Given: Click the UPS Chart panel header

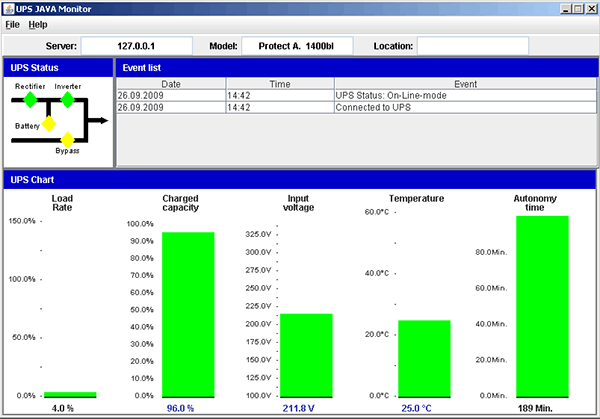Looking at the screenshot, I should pyautogui.click(x=301, y=180).
